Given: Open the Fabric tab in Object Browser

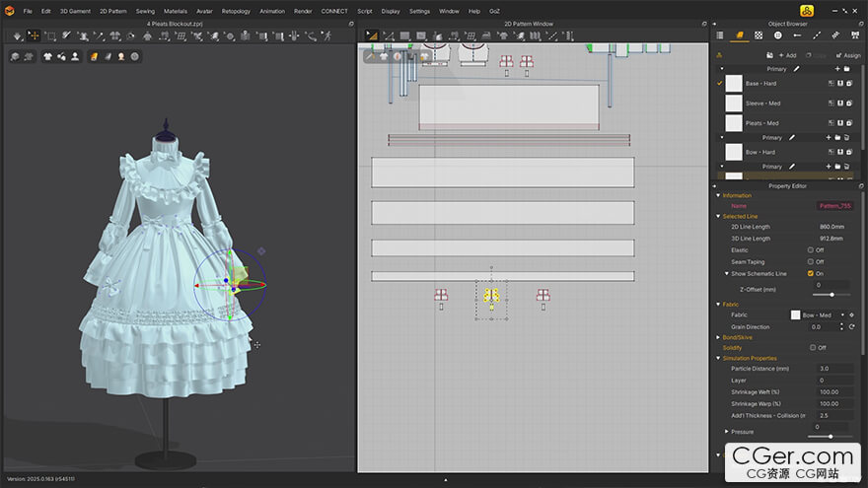Looking at the screenshot, I should [739, 35].
